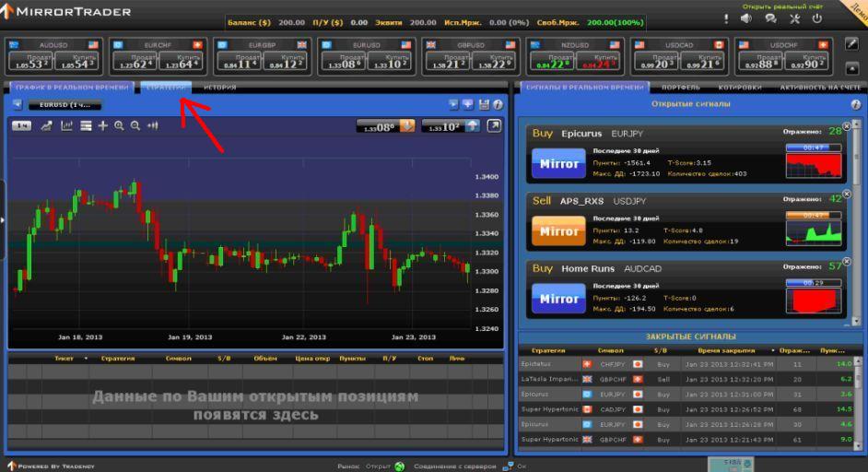Change chart type with candlestick icon

click(x=153, y=126)
